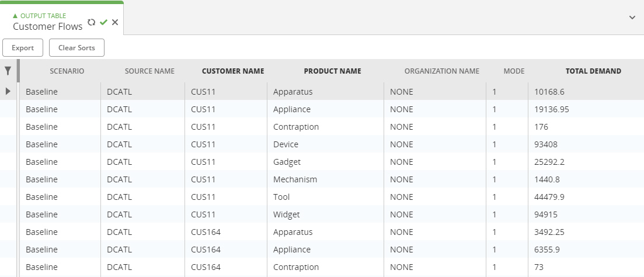The width and height of the screenshot is (644, 277).
Task: Select the CUS164 Contraption row customer cell
Action: click(x=226, y=266)
